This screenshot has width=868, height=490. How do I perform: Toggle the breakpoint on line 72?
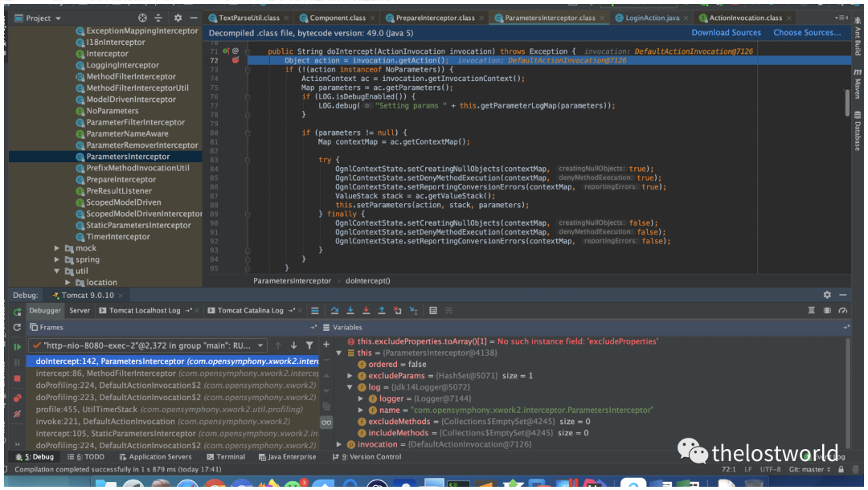[x=235, y=60]
